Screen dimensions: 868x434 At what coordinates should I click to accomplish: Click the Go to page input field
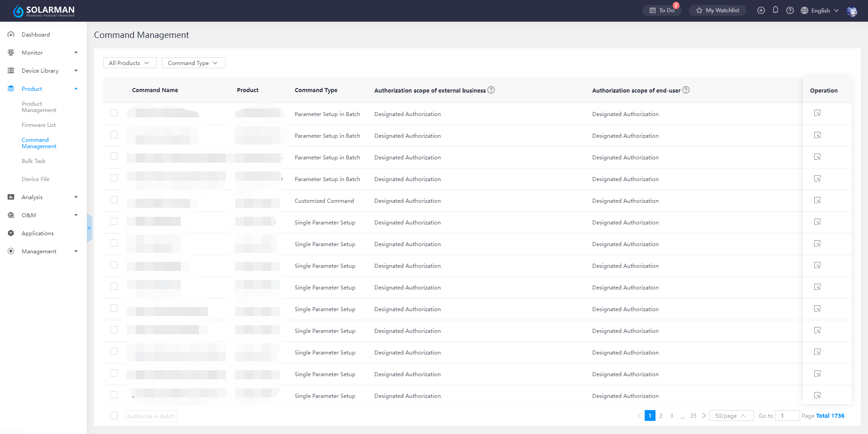click(x=787, y=415)
